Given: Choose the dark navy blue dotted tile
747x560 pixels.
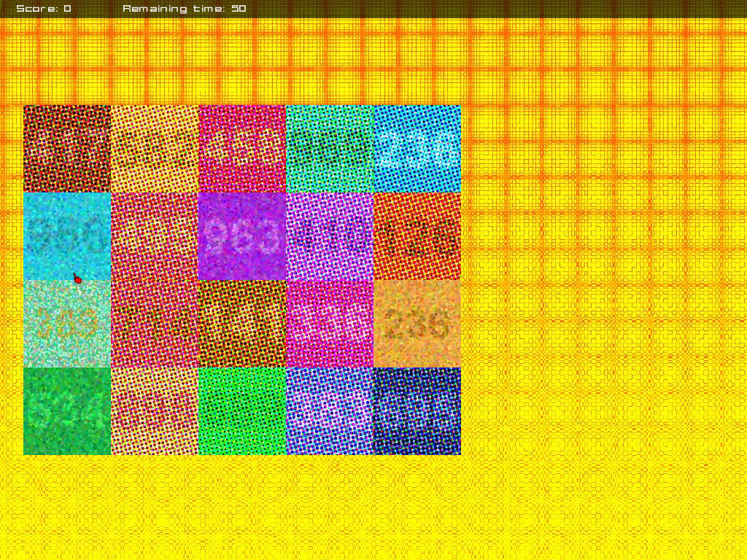Looking at the screenshot, I should 417,411.
